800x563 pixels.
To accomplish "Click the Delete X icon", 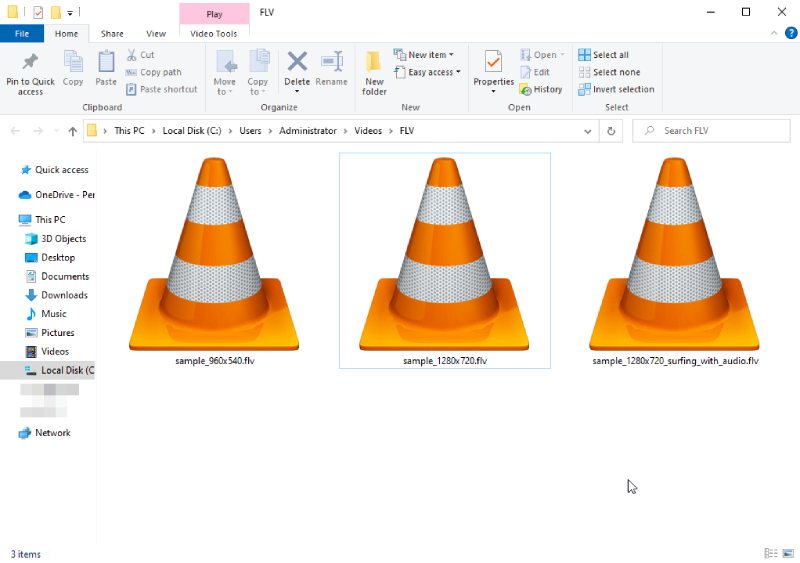I will (x=297, y=62).
